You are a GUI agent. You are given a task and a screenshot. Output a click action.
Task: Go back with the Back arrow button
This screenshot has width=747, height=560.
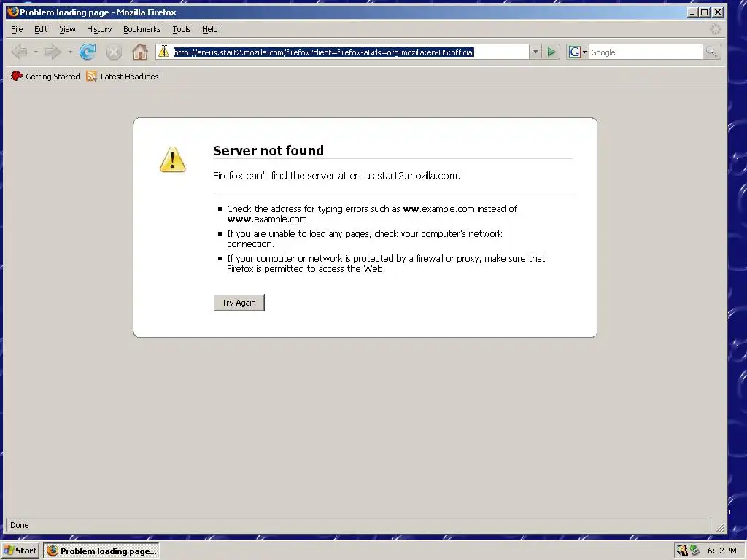point(19,52)
